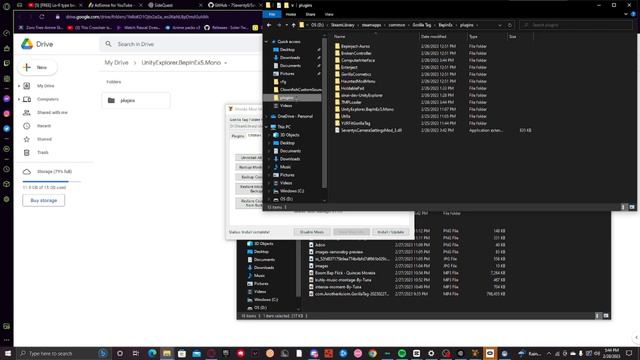Image resolution: width=640 pixels, height=360 pixels.
Task: Select the images-removebg-preview PNG file
Action: [339, 252]
